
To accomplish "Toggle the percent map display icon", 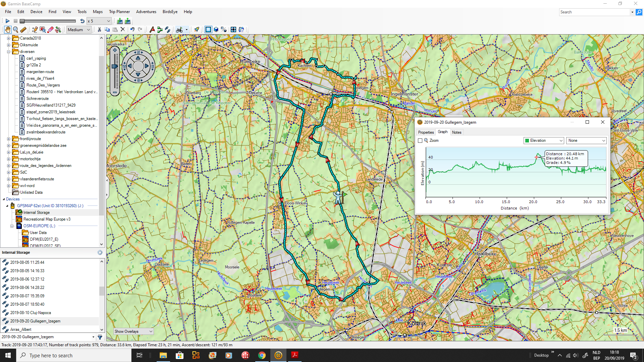I will (x=224, y=29).
